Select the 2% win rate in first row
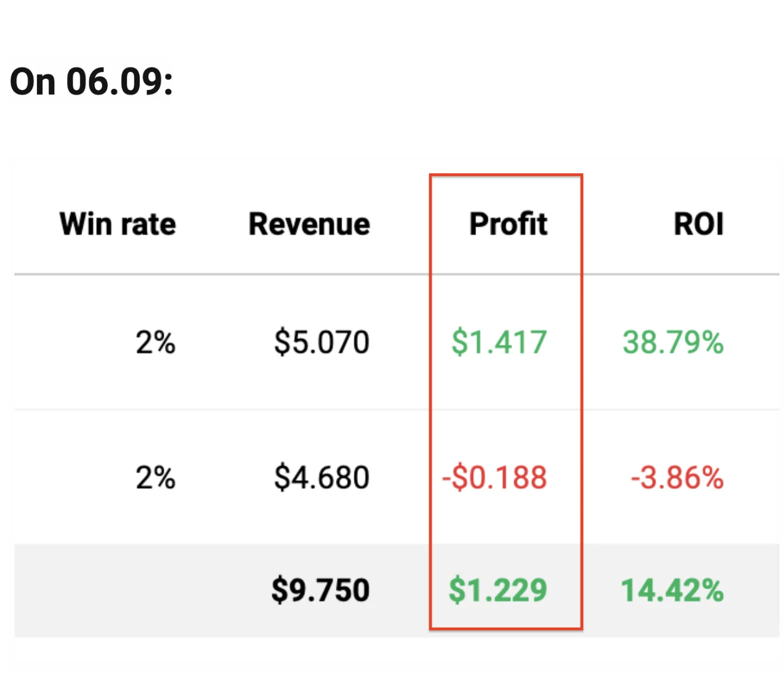This screenshot has width=784, height=676. tap(155, 342)
